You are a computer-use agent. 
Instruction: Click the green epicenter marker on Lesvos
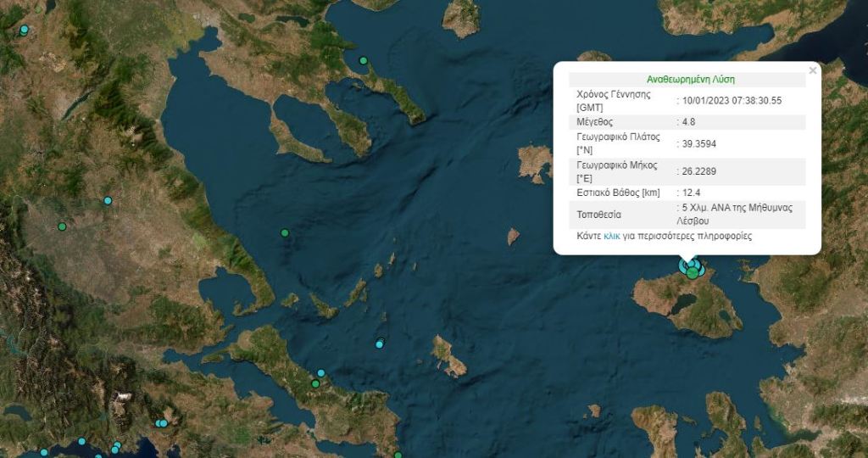[693, 272]
